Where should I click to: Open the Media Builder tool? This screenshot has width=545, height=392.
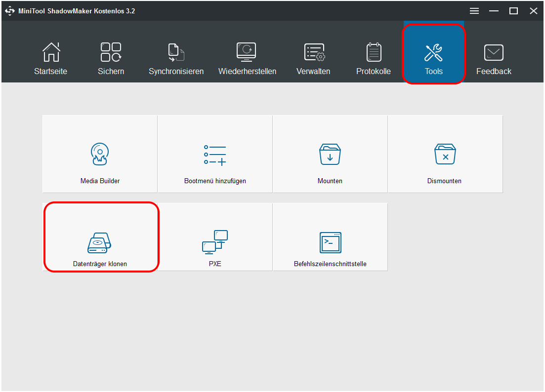tap(100, 154)
